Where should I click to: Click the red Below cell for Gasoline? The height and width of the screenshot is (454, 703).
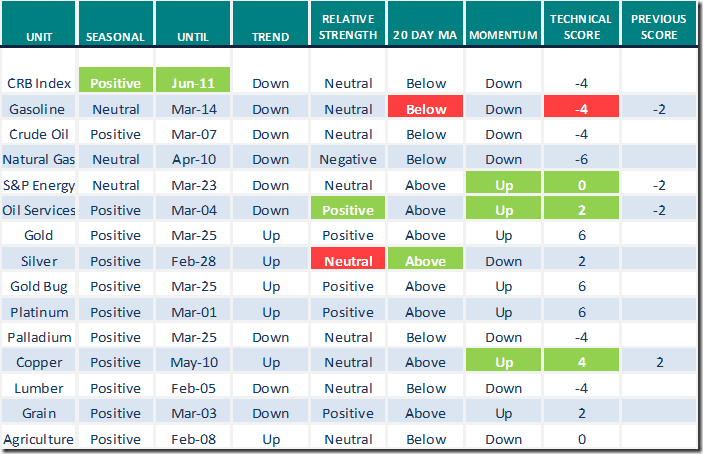click(426, 109)
